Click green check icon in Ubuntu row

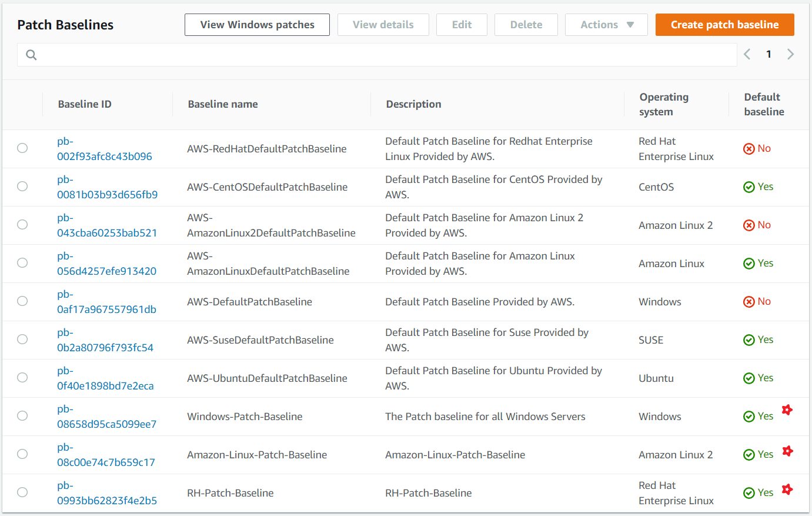click(x=749, y=378)
